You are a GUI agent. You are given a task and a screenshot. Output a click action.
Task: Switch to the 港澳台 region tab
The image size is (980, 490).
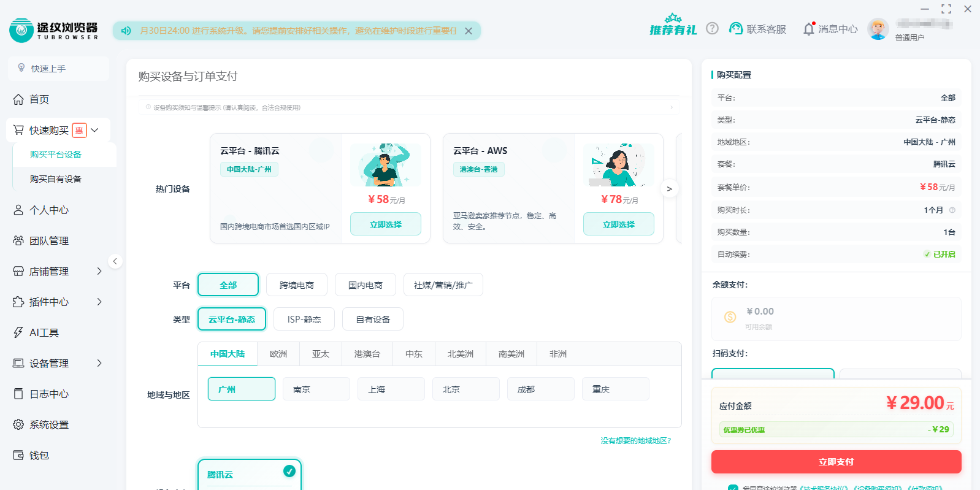(367, 354)
